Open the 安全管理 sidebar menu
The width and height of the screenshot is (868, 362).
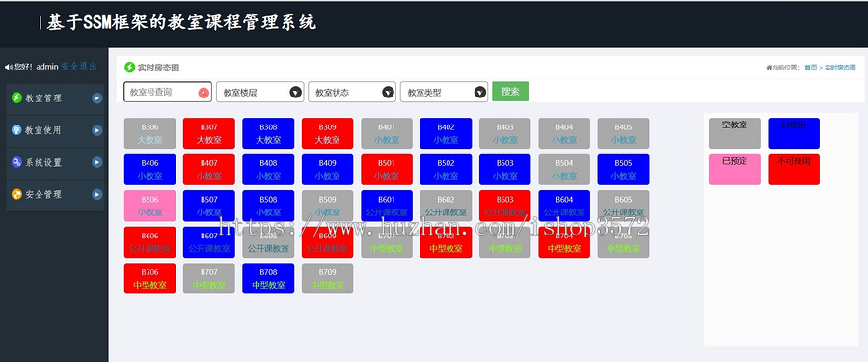(x=55, y=195)
